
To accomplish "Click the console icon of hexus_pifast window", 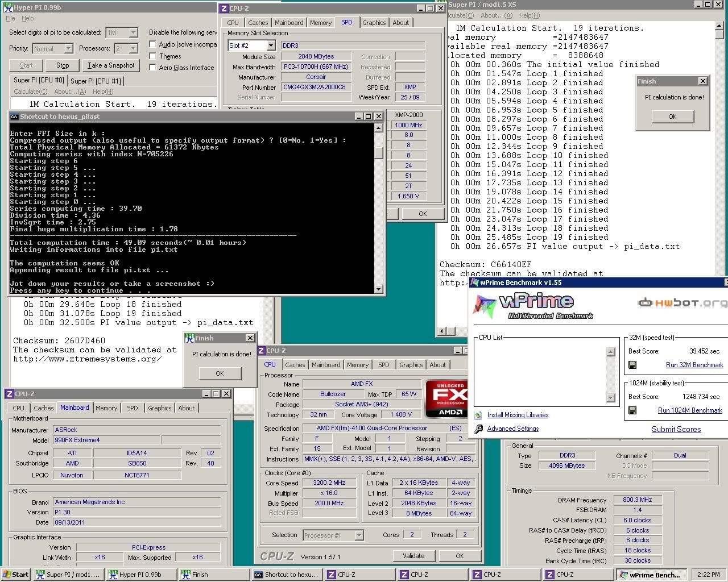I will 14,117.
